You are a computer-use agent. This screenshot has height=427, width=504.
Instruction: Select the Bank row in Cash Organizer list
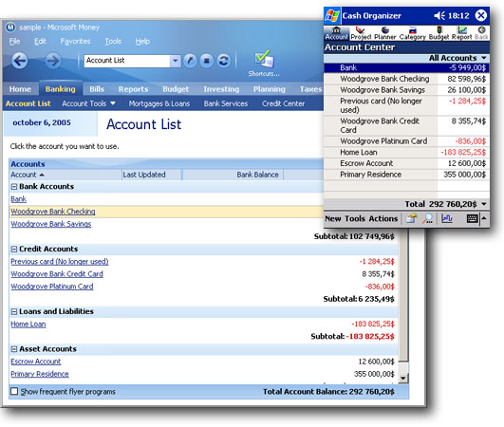click(406, 67)
